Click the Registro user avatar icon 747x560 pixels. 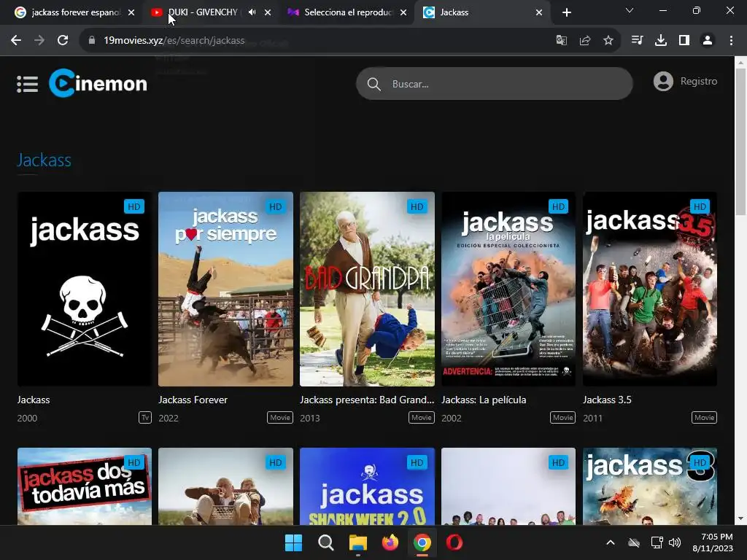click(663, 82)
